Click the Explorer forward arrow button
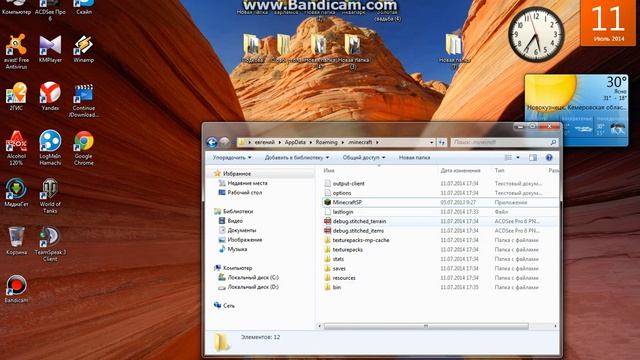This screenshot has width=640, height=360. 224,142
